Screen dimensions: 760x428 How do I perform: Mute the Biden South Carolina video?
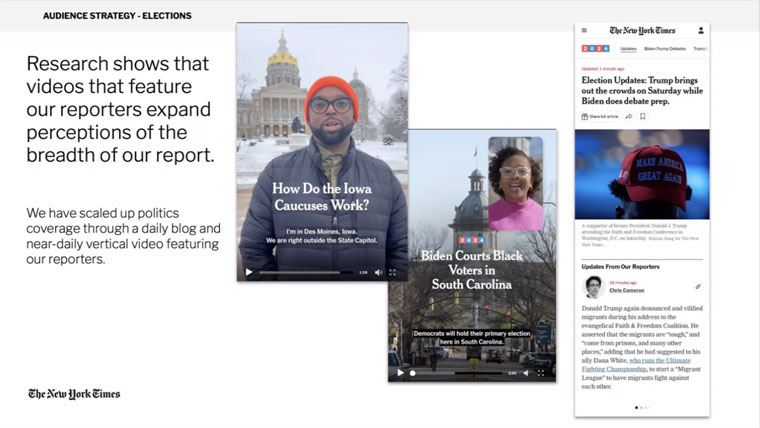(x=526, y=373)
